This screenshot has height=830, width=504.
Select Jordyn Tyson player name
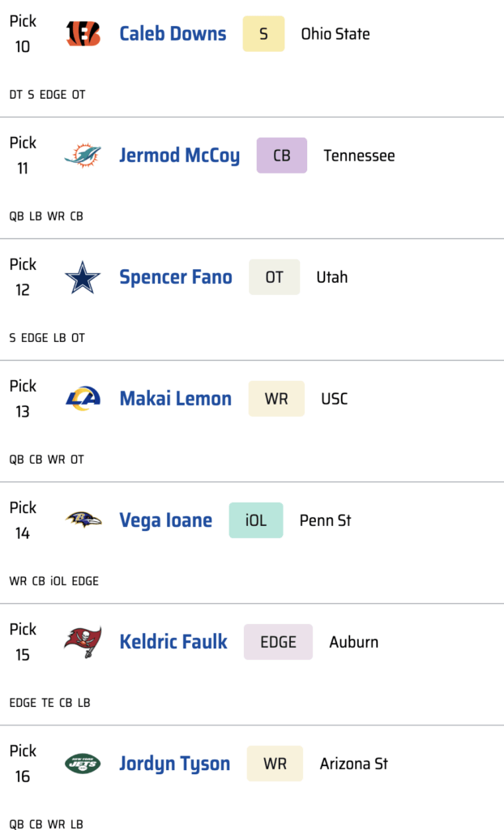tap(174, 764)
